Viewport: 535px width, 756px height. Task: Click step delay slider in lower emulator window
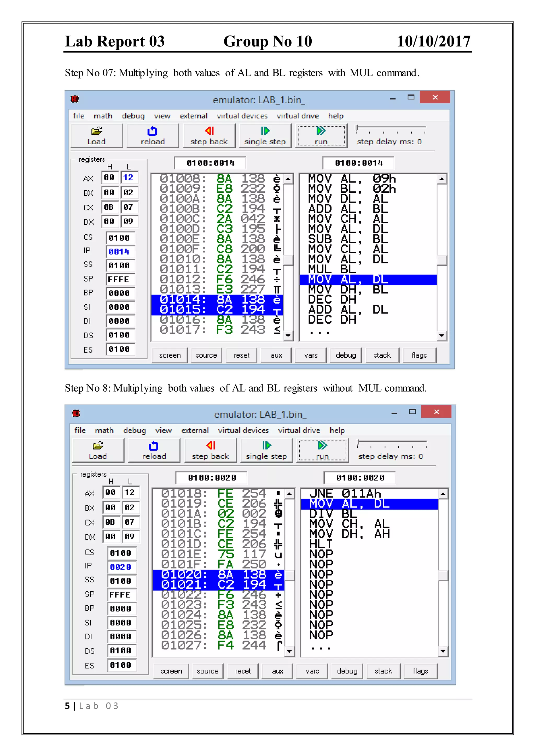click(x=392, y=444)
